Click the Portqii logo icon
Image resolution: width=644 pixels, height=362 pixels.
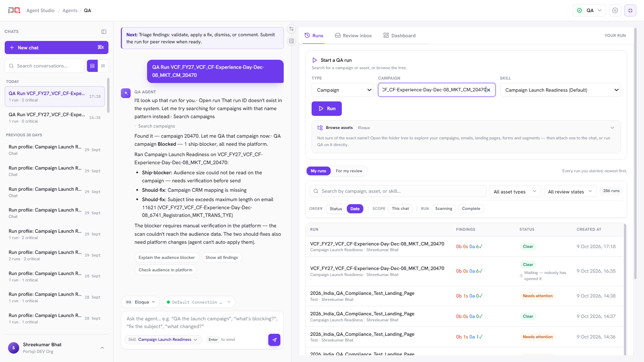[x=14, y=10]
